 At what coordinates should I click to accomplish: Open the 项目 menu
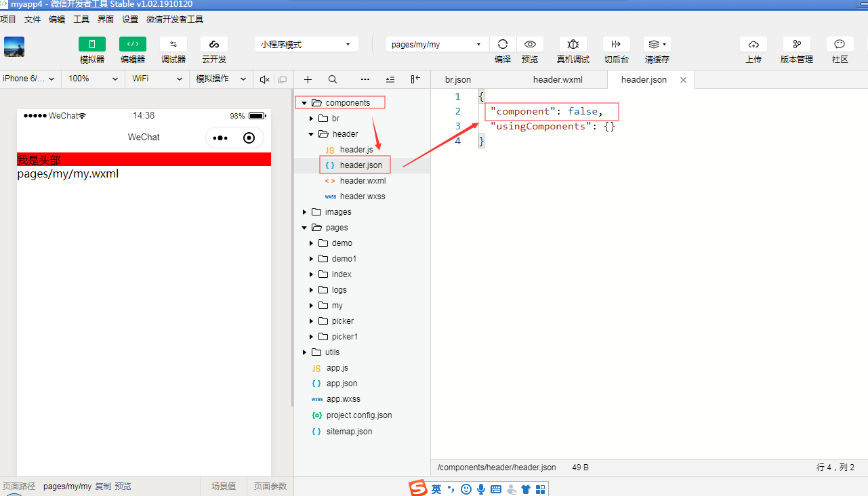click(8, 20)
